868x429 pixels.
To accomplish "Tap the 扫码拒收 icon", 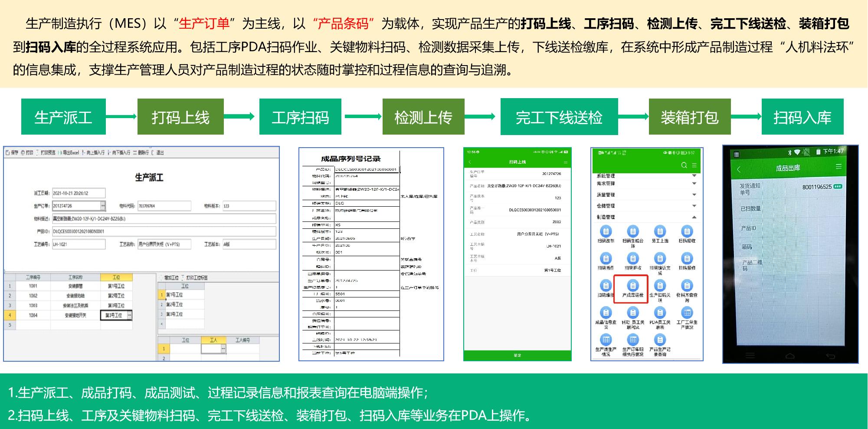I will coord(633,259).
